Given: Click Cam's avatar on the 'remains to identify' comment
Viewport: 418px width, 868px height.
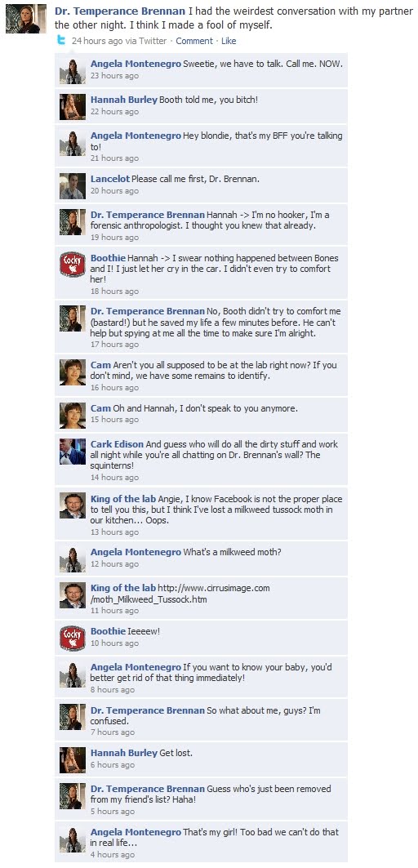Looking at the screenshot, I should tap(73, 372).
